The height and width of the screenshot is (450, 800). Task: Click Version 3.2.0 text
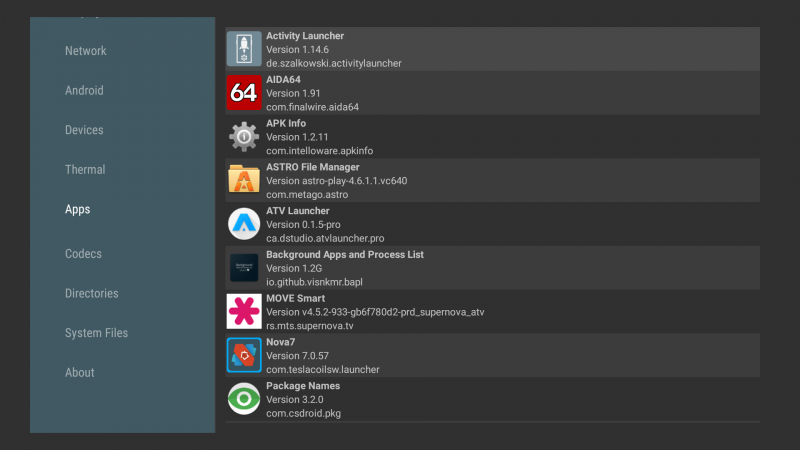coord(295,400)
